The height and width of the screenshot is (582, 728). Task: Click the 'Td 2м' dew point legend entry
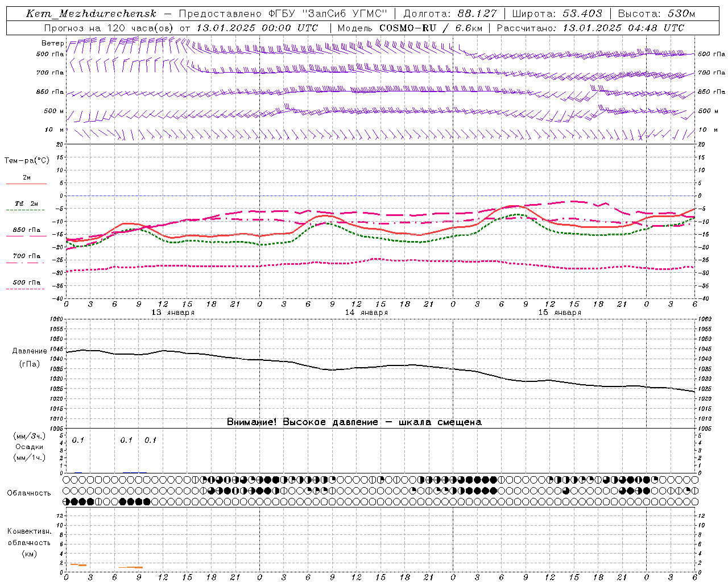(27, 203)
